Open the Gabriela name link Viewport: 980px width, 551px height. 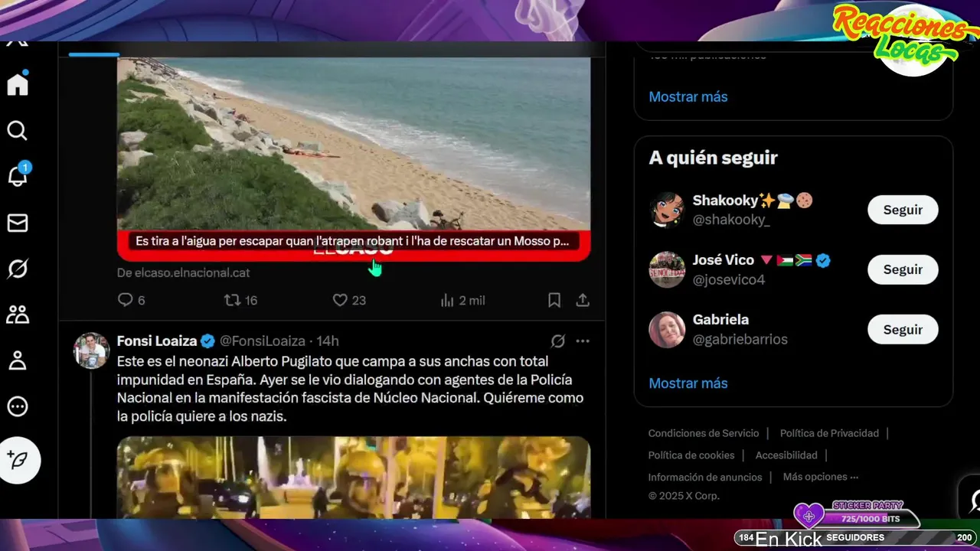[720, 319]
